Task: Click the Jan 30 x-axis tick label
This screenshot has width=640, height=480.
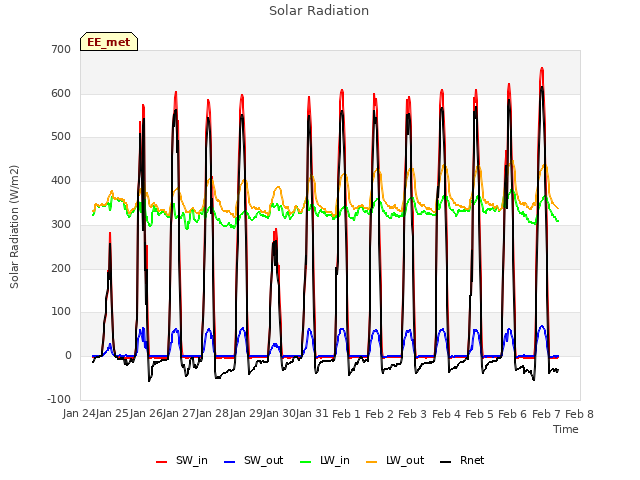Action: [x=279, y=414]
